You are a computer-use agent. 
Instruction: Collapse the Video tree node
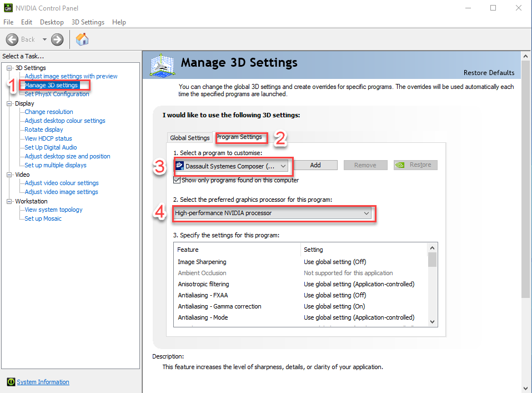click(9, 175)
